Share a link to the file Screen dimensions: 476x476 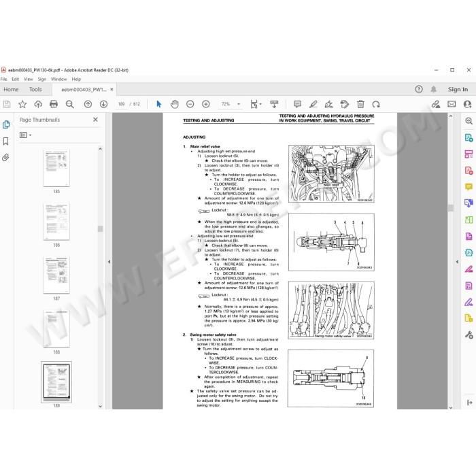point(436,105)
